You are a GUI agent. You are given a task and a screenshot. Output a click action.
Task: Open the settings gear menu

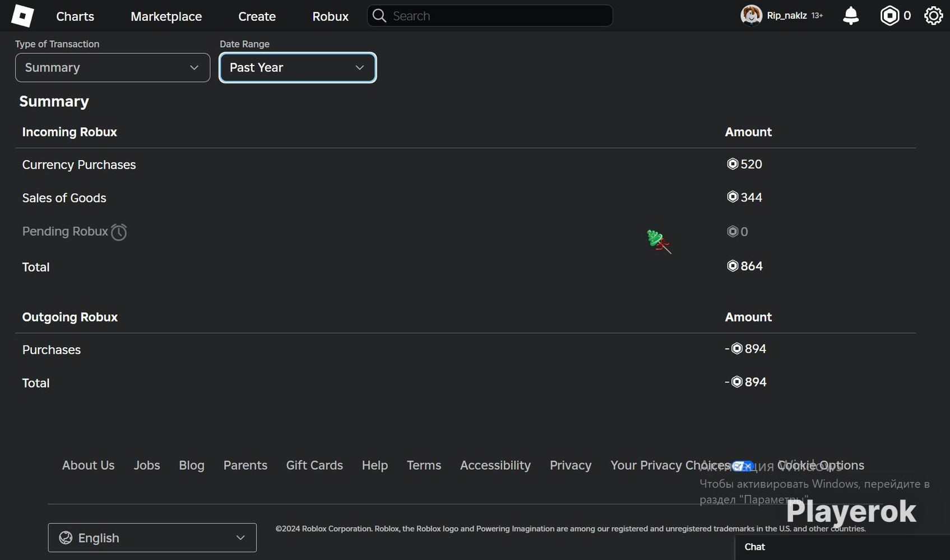point(933,16)
